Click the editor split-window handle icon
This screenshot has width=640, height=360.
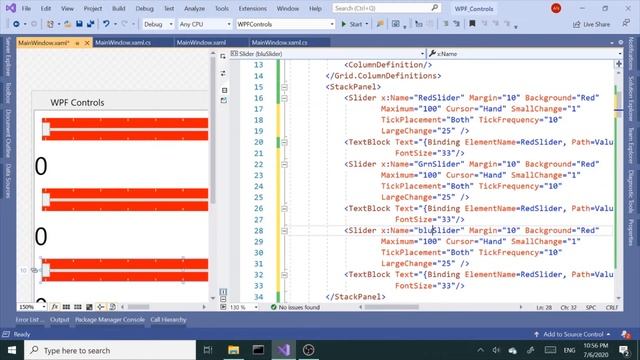(x=619, y=64)
